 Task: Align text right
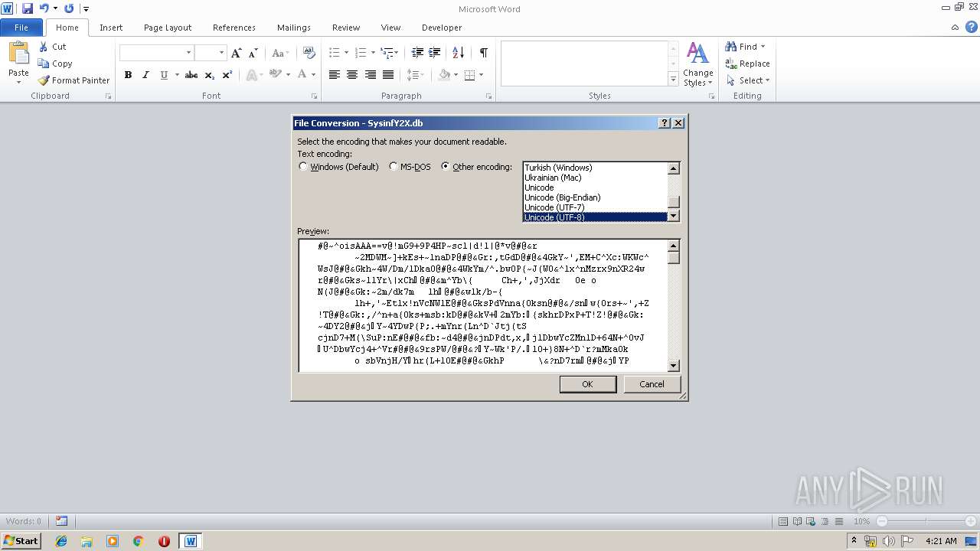[x=371, y=75]
